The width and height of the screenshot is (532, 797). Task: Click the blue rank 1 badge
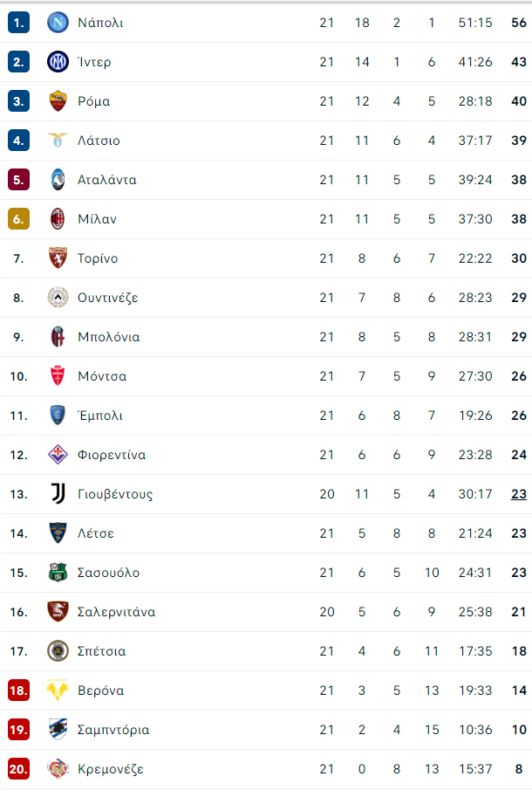pos(19,23)
